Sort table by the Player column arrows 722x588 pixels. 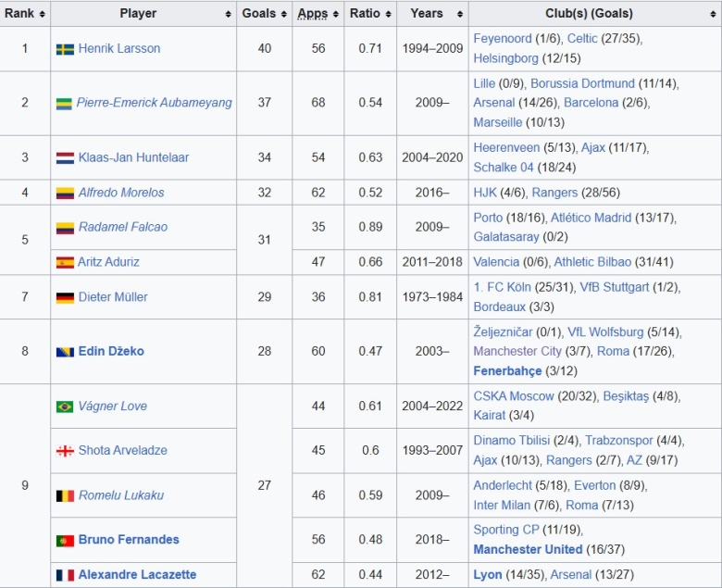[x=228, y=14]
